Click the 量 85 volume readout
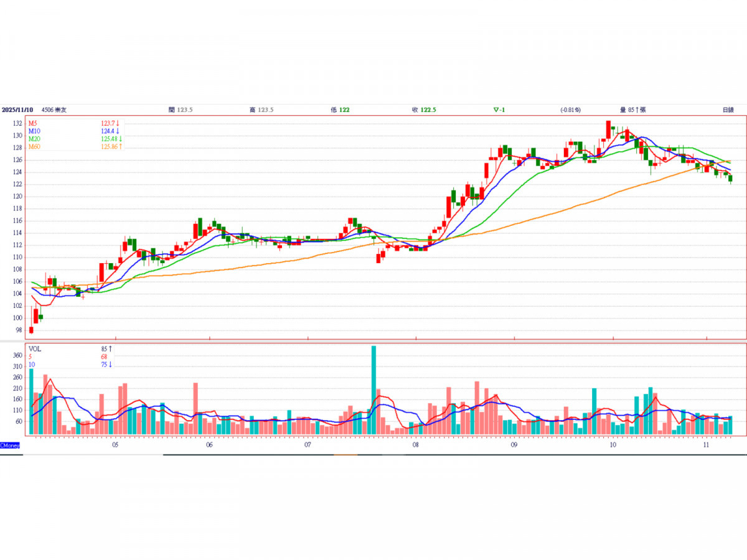The height and width of the screenshot is (560, 747). tap(633, 110)
